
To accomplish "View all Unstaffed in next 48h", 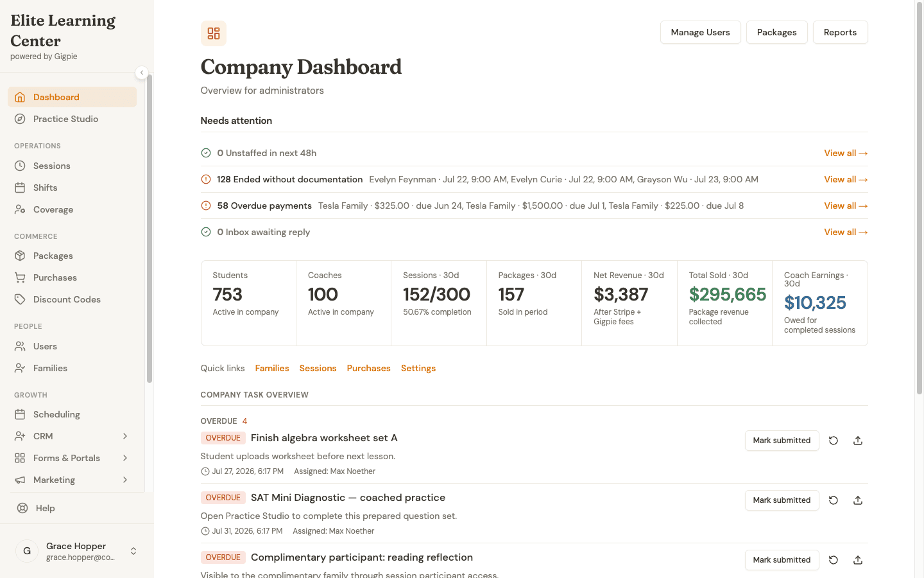I will [846, 153].
